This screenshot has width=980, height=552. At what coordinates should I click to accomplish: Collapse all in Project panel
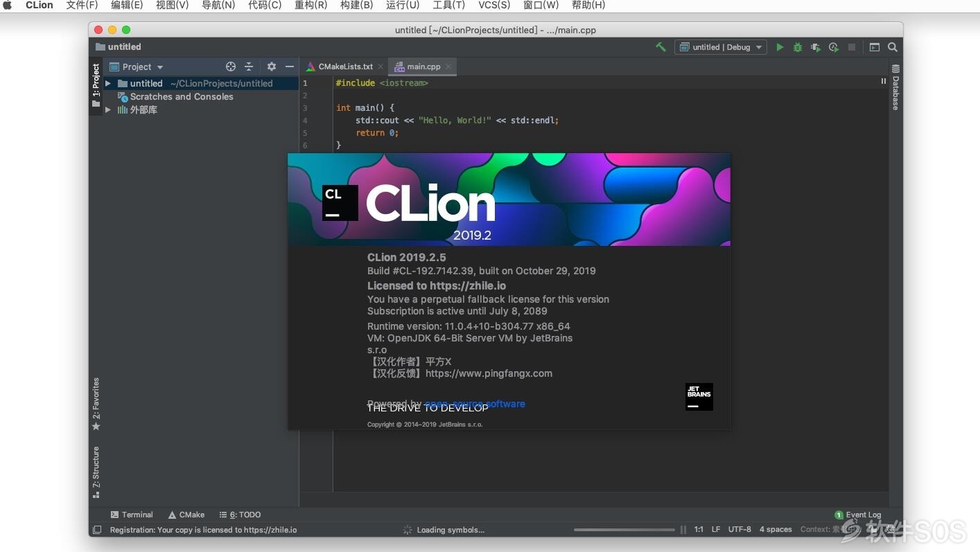(x=249, y=66)
